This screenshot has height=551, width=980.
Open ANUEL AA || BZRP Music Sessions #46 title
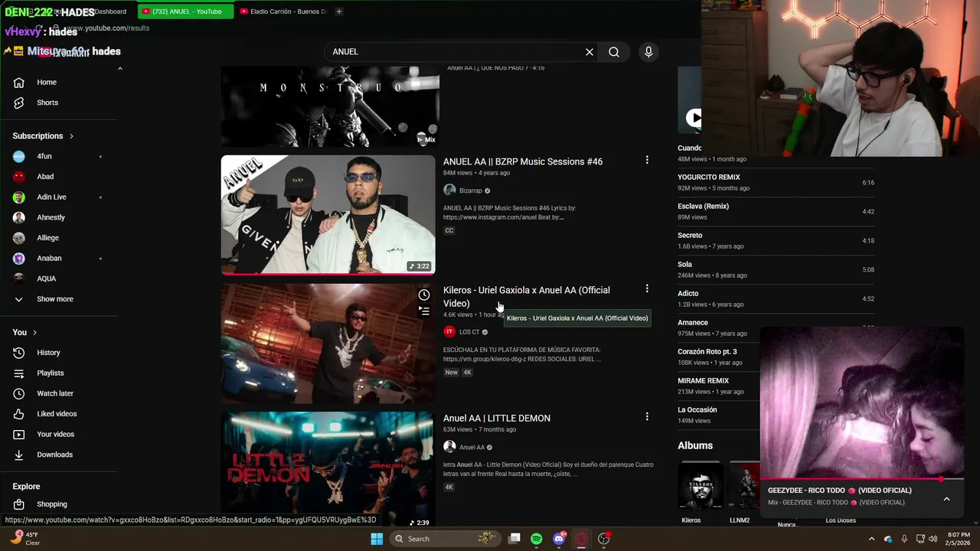[523, 161]
